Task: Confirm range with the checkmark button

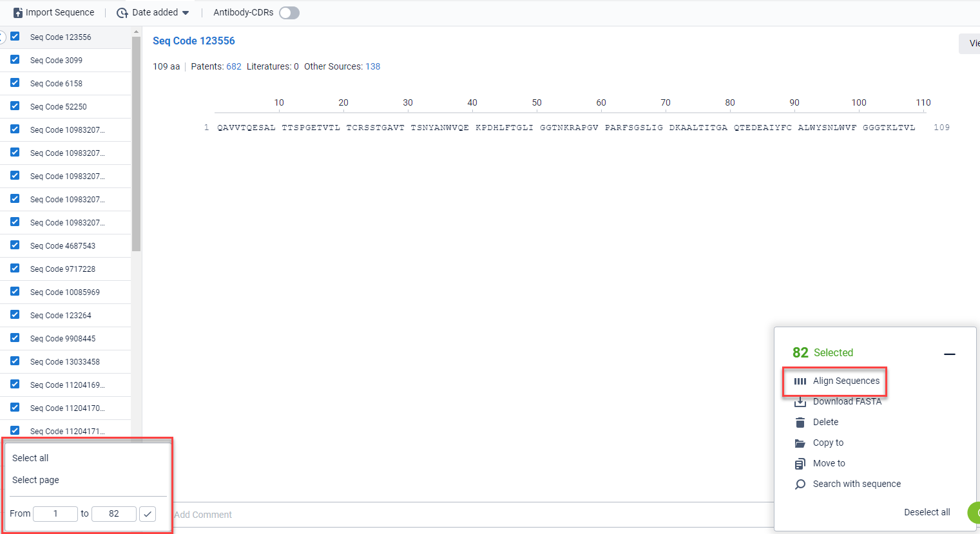Action: (x=148, y=513)
